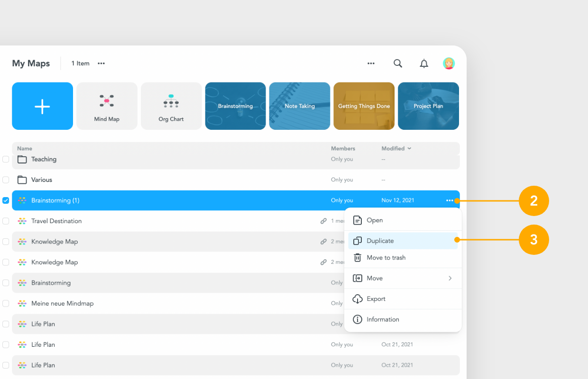Click the My Maps title

[31, 63]
